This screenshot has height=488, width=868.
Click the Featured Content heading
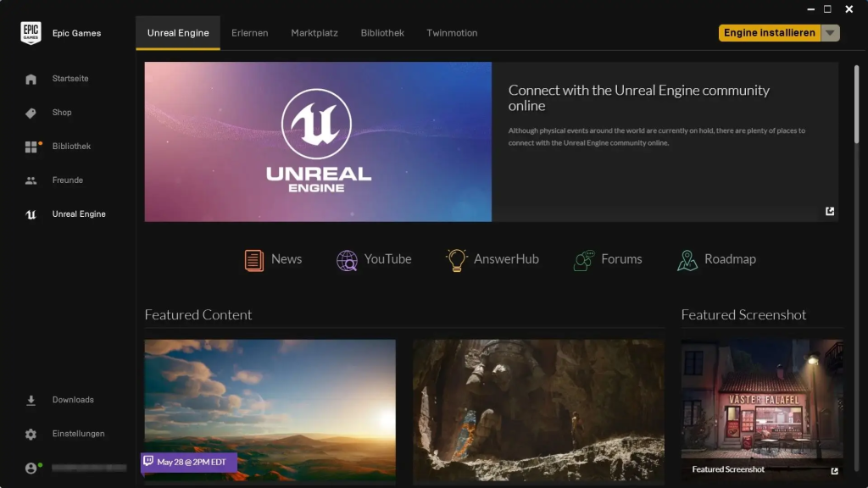point(198,315)
